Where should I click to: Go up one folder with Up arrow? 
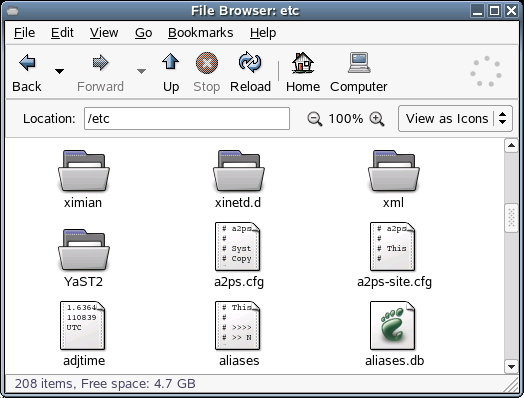point(170,62)
